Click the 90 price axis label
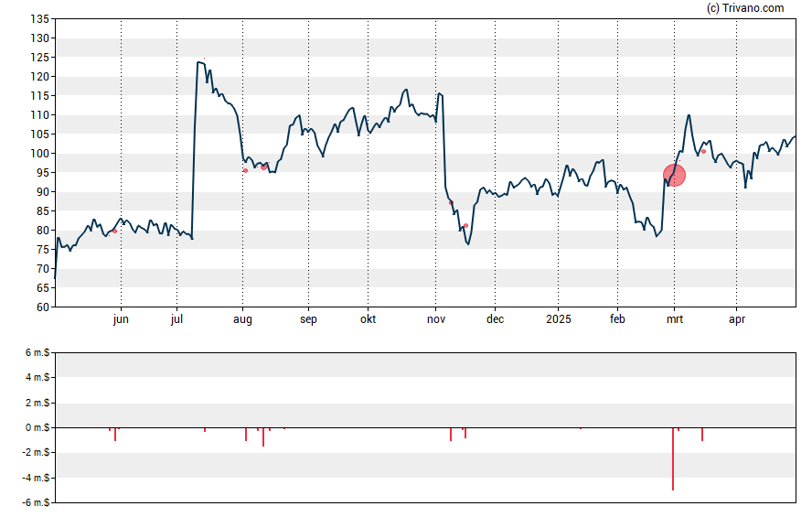 (x=43, y=191)
